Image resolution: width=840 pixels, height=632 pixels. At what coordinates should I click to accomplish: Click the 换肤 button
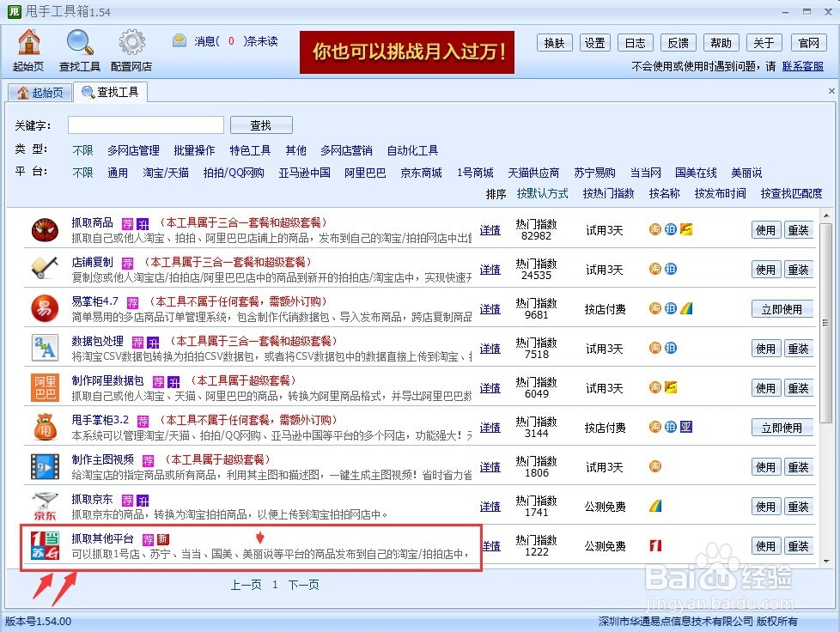point(554,41)
